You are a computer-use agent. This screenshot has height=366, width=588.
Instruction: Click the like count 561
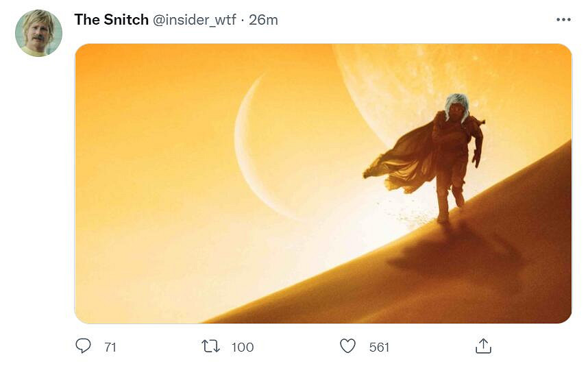[379, 347]
